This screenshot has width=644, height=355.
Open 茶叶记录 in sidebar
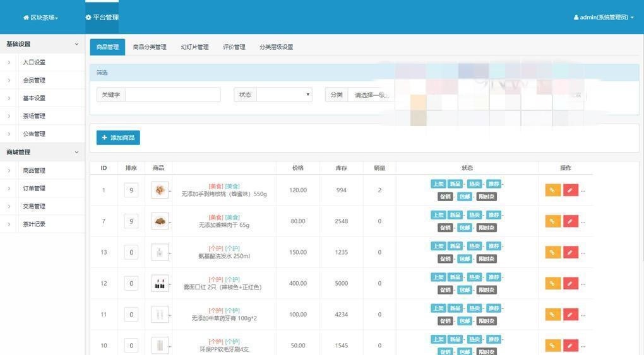34,224
